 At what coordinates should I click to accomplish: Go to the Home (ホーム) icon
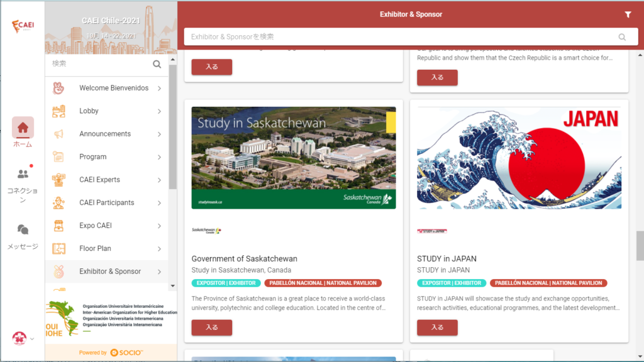click(x=23, y=128)
